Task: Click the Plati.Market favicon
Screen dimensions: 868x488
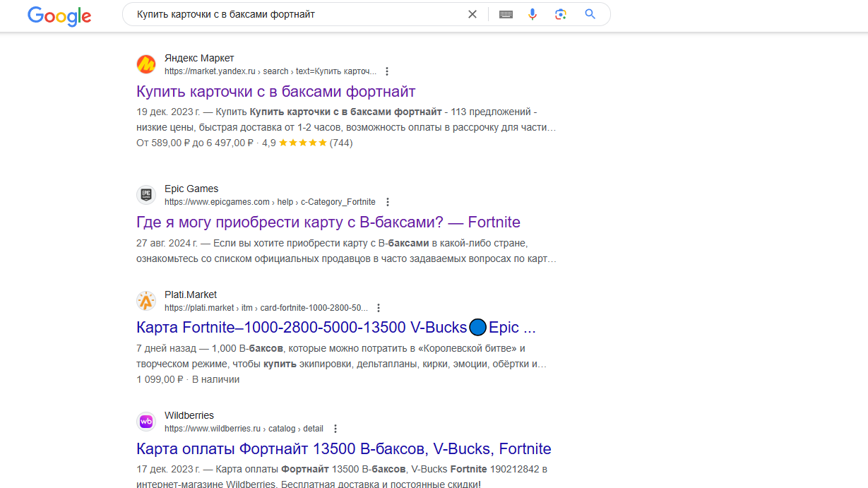Action: [146, 301]
